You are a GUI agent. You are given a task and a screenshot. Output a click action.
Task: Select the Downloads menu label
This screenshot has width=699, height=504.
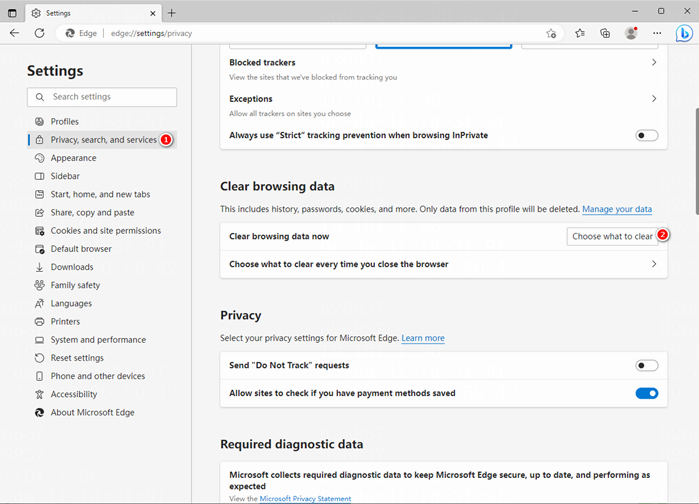coord(72,267)
